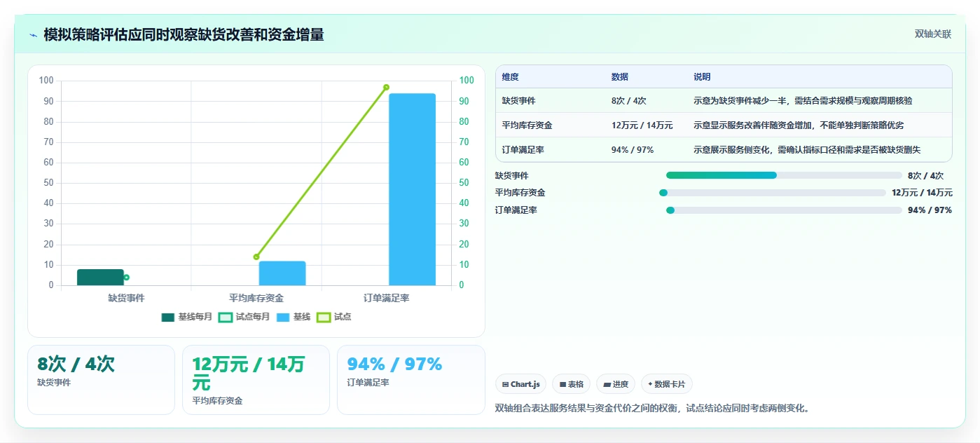Click the 表格 chip
Screen dimensions: 980x443
tap(571, 384)
